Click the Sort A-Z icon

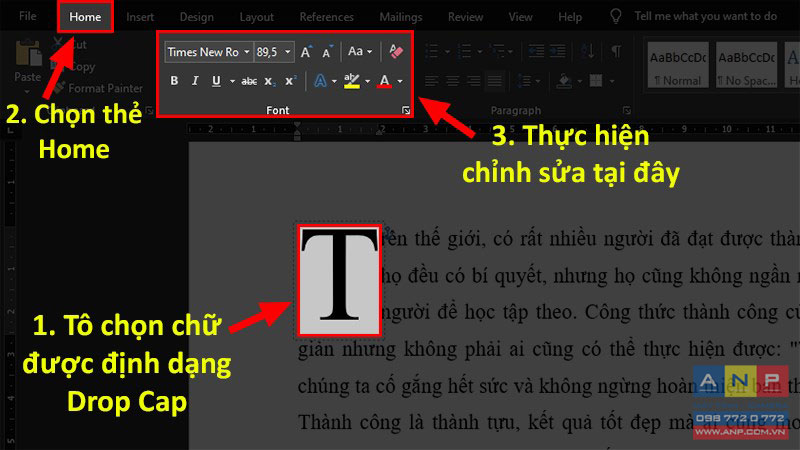click(588, 51)
